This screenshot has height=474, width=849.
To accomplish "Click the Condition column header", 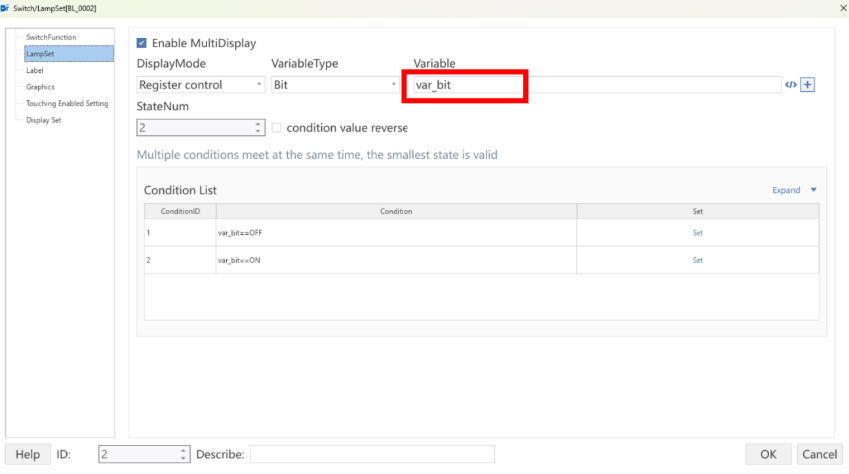I will click(396, 211).
